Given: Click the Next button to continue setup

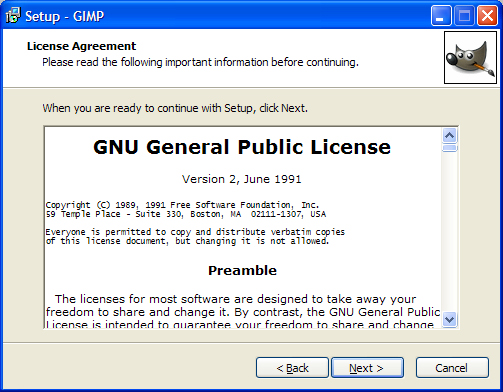Looking at the screenshot, I should pos(367,368).
